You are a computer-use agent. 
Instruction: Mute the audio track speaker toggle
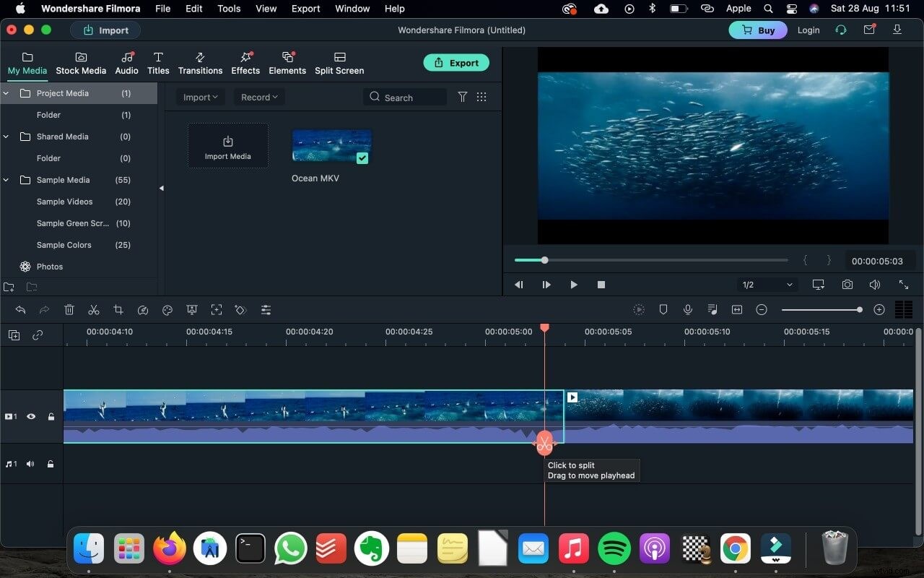pos(30,464)
